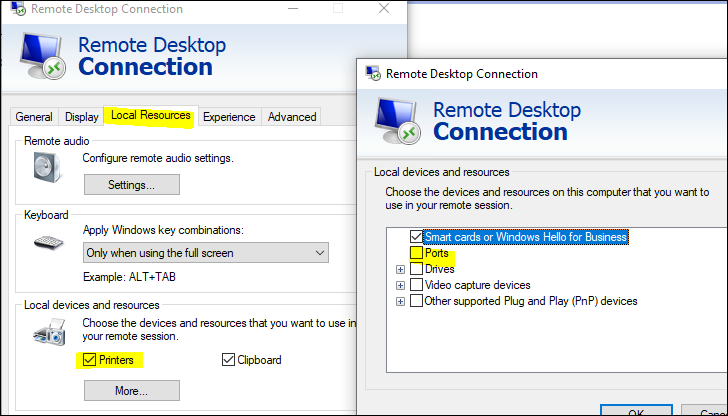Confirm with the OK button in devices dialog

636,410
